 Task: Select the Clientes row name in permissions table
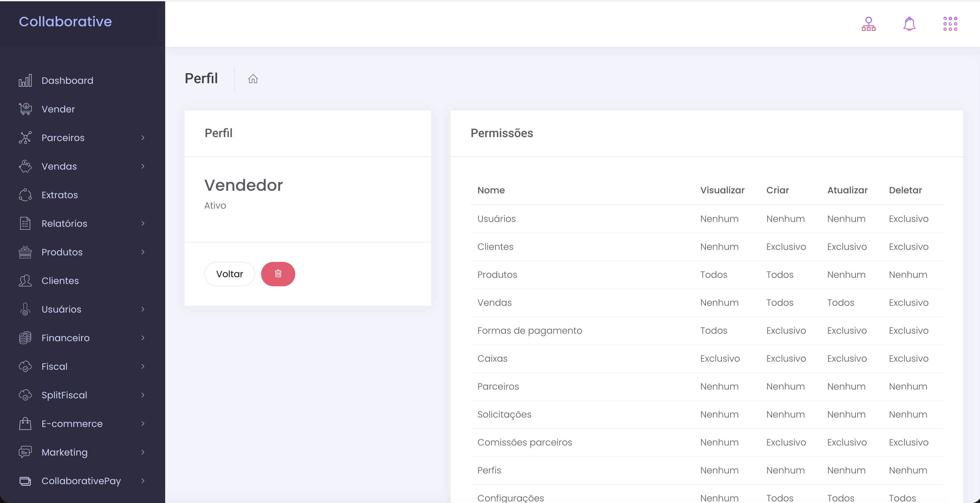495,247
